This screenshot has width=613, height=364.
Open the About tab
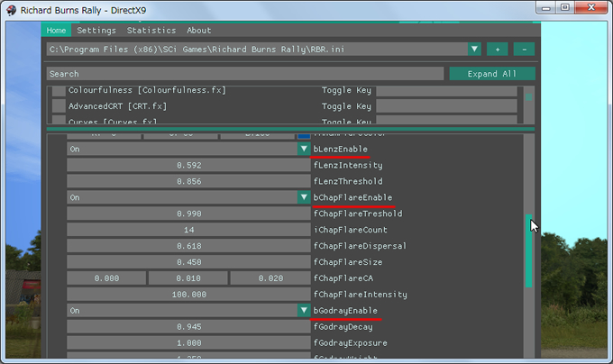click(199, 30)
